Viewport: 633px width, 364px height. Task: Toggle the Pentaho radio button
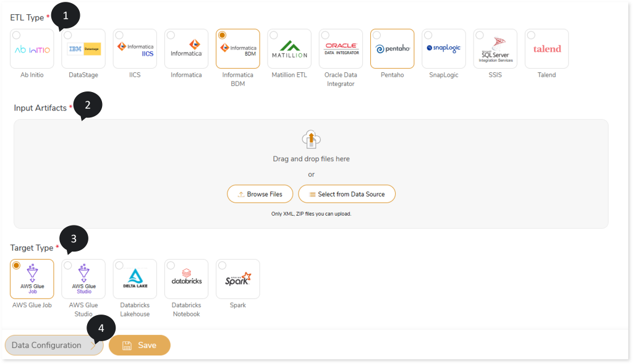(x=376, y=35)
